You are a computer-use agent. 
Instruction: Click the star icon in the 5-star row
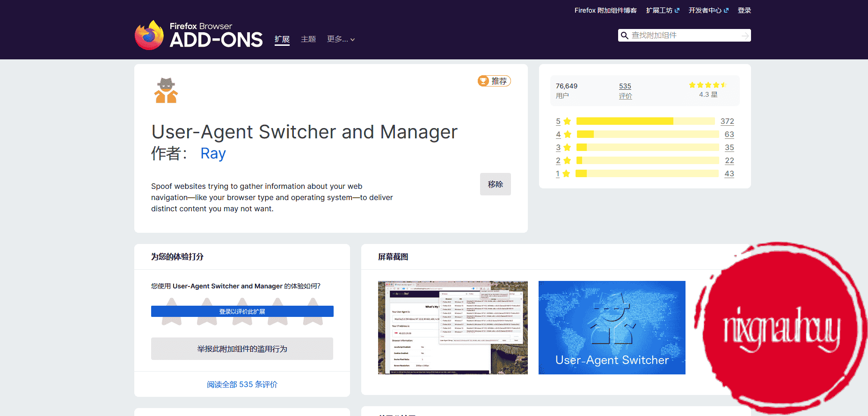tap(567, 122)
